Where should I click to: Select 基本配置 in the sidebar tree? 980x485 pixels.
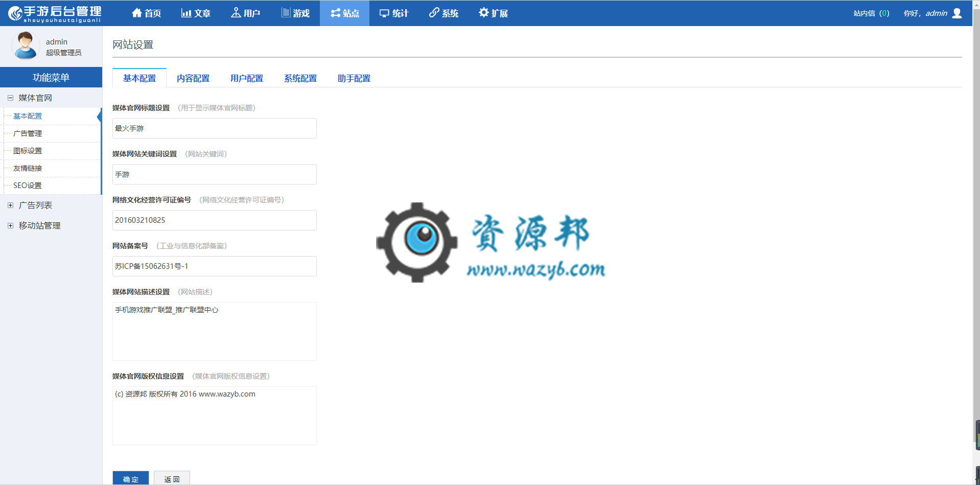click(28, 116)
